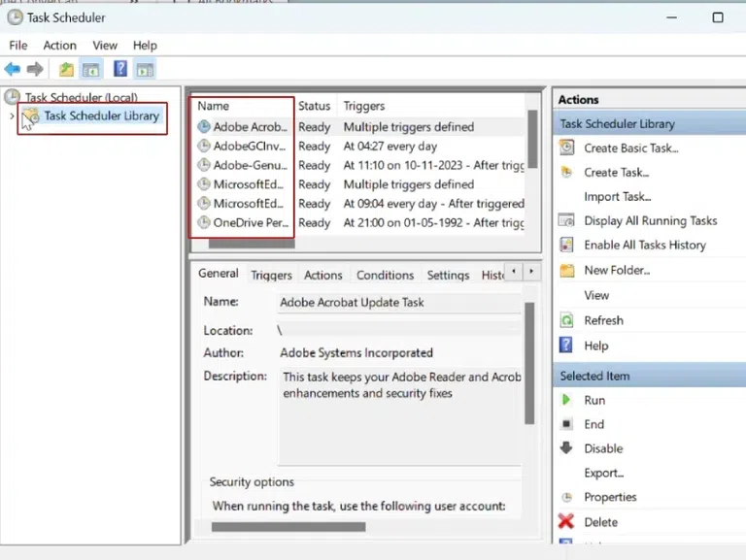
Task: Click Create Task... action
Action: [x=616, y=172]
